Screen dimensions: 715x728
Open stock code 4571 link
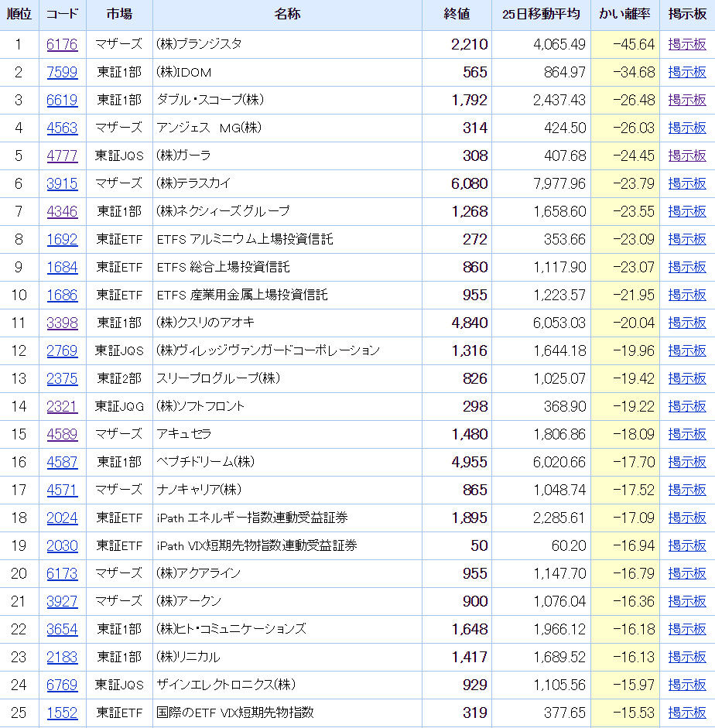pos(62,490)
